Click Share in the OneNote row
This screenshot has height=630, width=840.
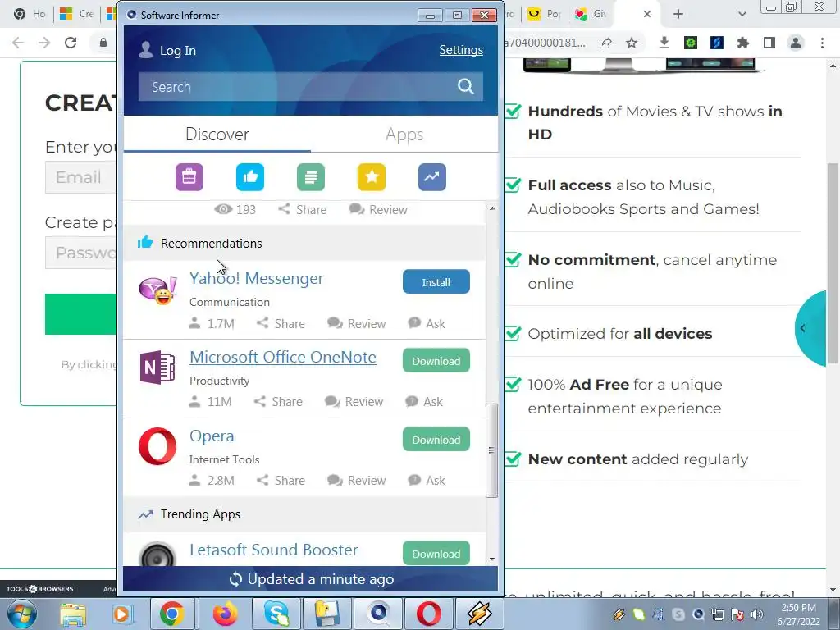point(278,402)
